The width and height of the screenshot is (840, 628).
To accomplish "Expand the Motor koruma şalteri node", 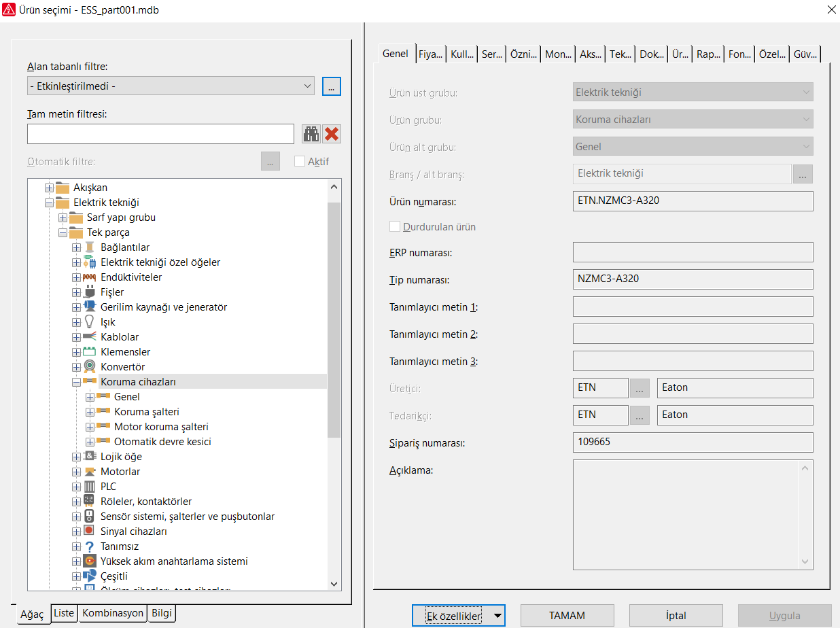I will pos(90,427).
